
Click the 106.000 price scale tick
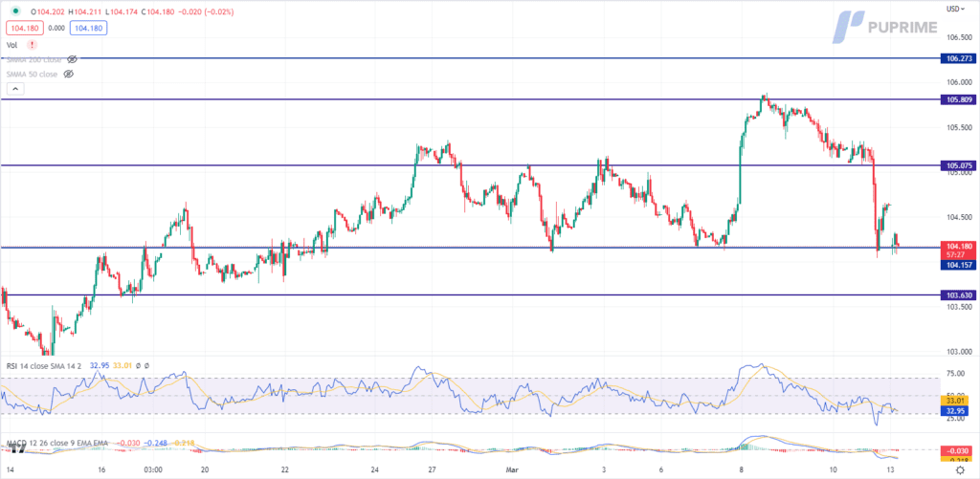(x=958, y=82)
